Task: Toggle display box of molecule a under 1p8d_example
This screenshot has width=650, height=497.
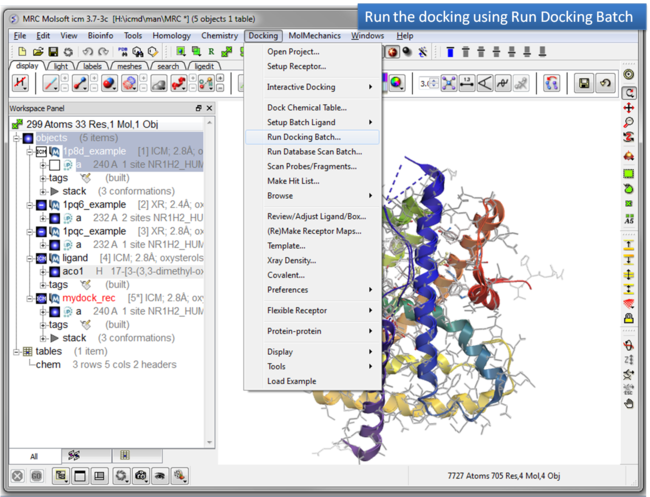Action: pos(54,164)
